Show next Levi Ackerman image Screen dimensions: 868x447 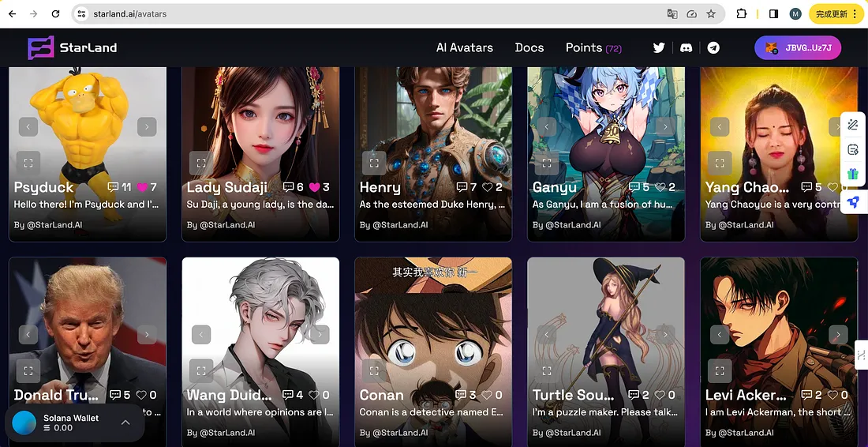pos(838,335)
